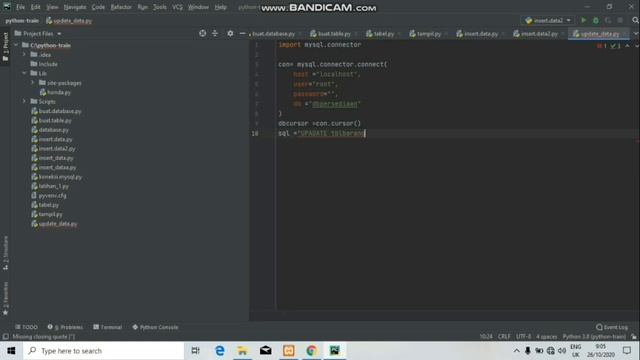
Task: Click in the Windows search box
Action: click(103, 351)
